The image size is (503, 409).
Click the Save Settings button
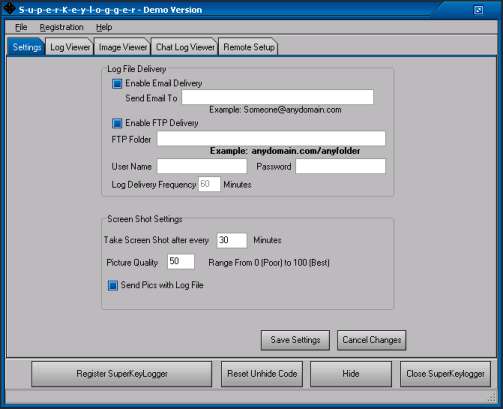click(295, 340)
